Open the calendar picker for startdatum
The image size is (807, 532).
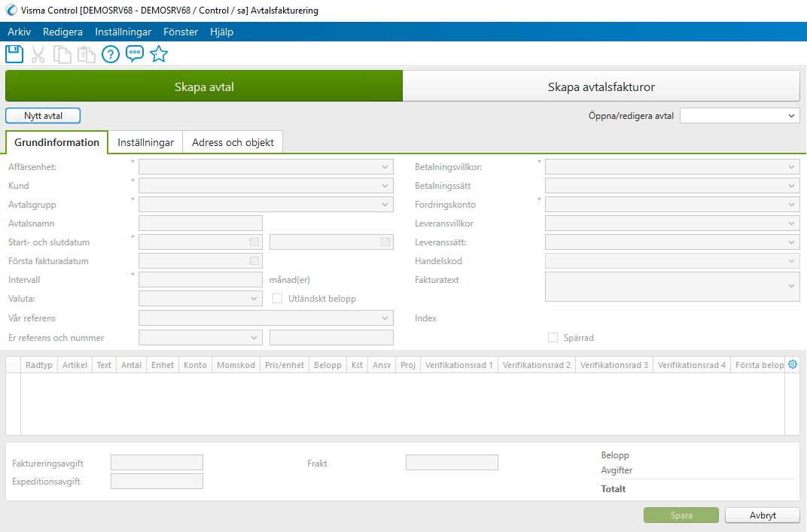[253, 242]
